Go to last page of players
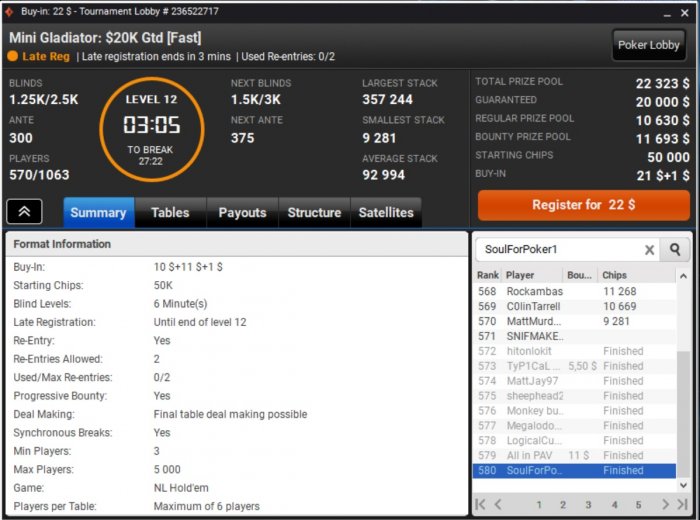 (x=682, y=504)
